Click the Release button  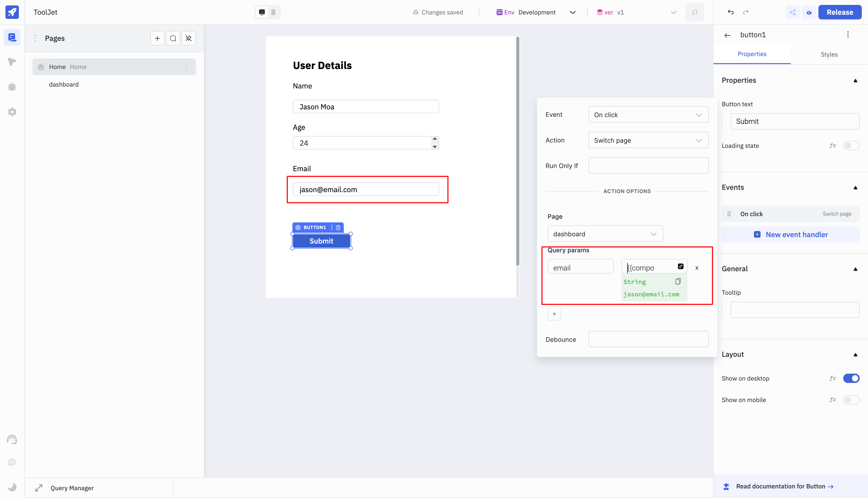(x=840, y=12)
